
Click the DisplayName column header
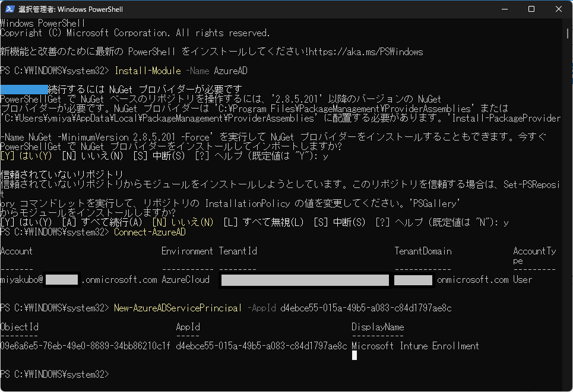click(x=378, y=327)
